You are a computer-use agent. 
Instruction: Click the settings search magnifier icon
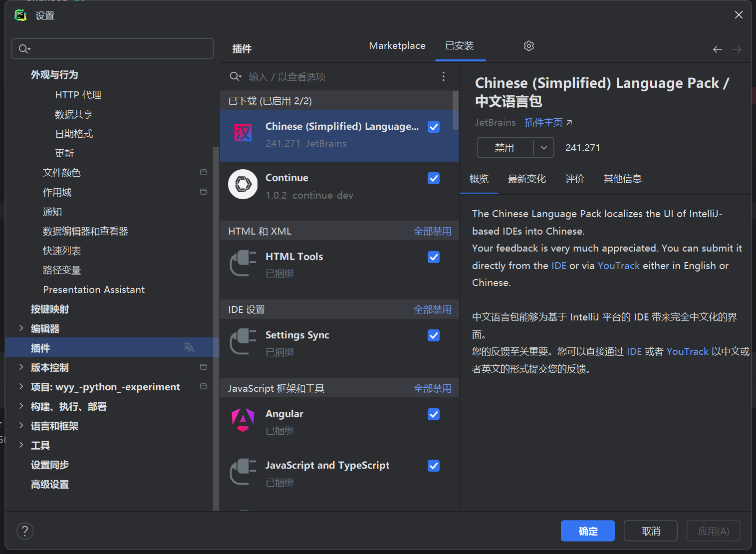(x=24, y=49)
